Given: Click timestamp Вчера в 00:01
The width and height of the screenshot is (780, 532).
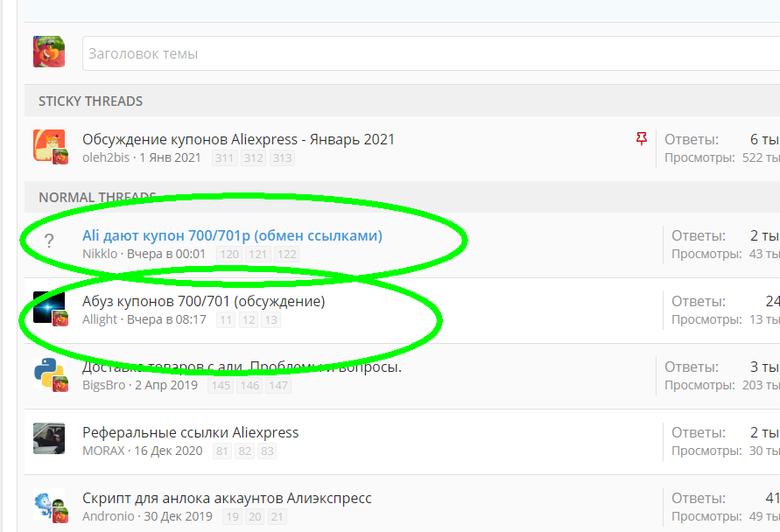Looking at the screenshot, I should tap(166, 254).
